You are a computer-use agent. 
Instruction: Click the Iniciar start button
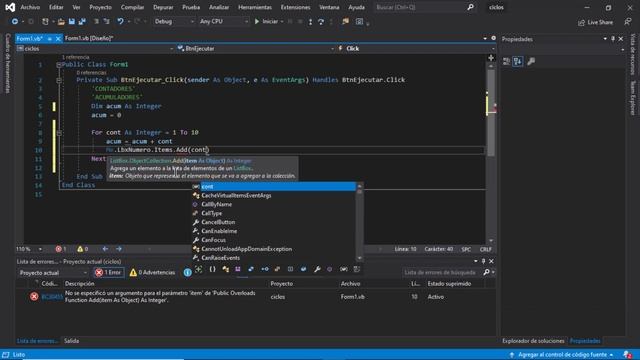pos(266,22)
